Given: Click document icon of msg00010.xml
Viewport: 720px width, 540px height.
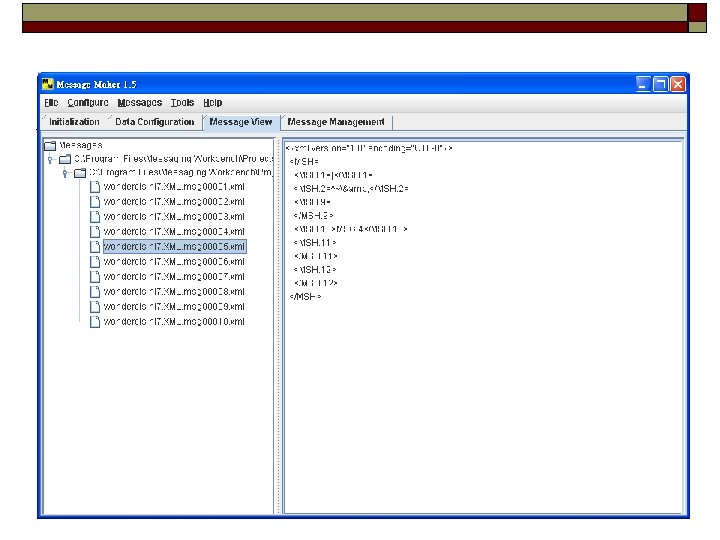Looking at the screenshot, I should pyautogui.click(x=95, y=321).
